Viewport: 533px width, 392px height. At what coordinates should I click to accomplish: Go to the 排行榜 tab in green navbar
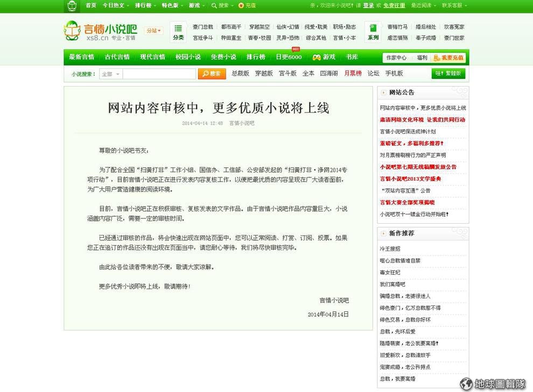point(256,57)
